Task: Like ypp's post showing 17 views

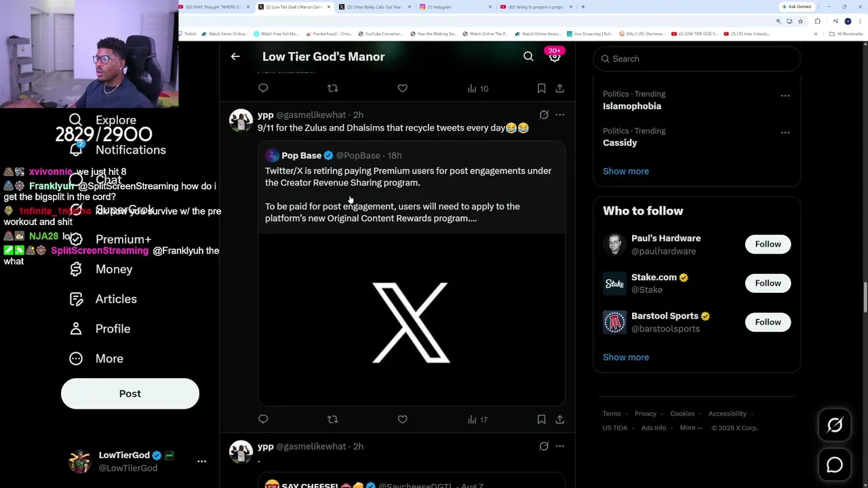Action: (x=402, y=420)
